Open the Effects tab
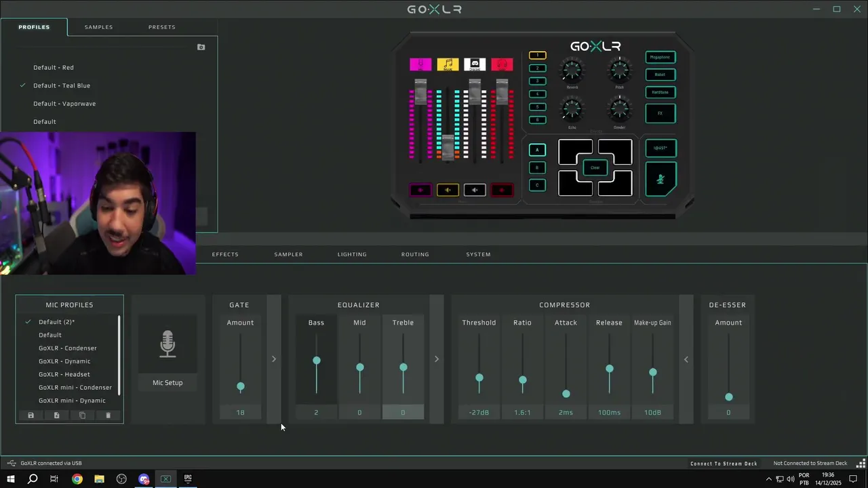 point(225,254)
